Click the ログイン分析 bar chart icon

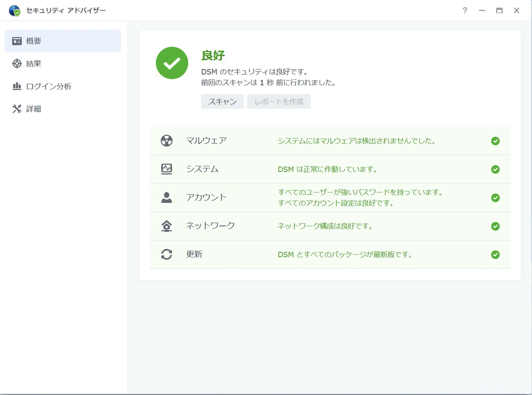(x=17, y=86)
